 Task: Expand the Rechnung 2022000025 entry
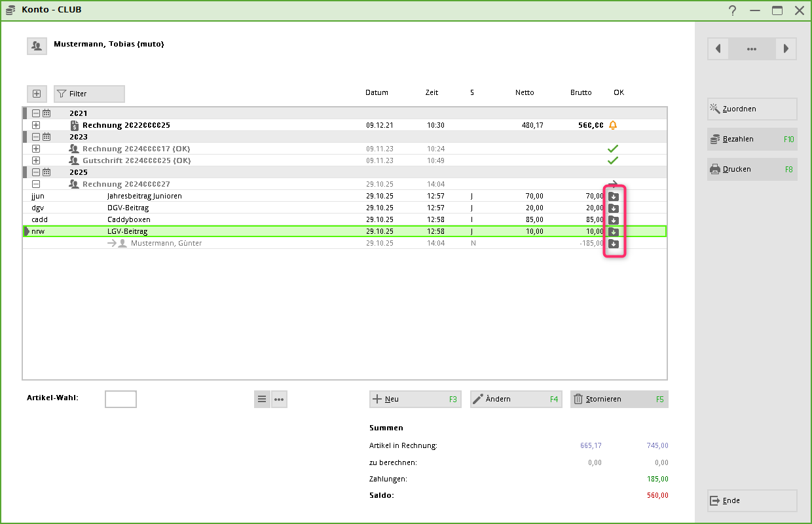36,125
